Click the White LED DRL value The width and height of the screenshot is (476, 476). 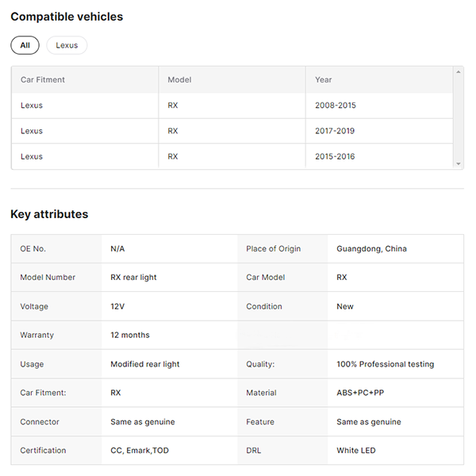click(356, 451)
